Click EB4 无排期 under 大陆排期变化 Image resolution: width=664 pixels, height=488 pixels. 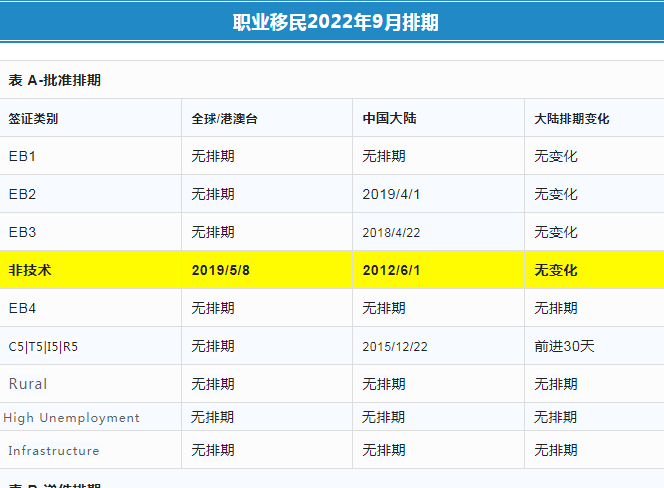coord(556,308)
